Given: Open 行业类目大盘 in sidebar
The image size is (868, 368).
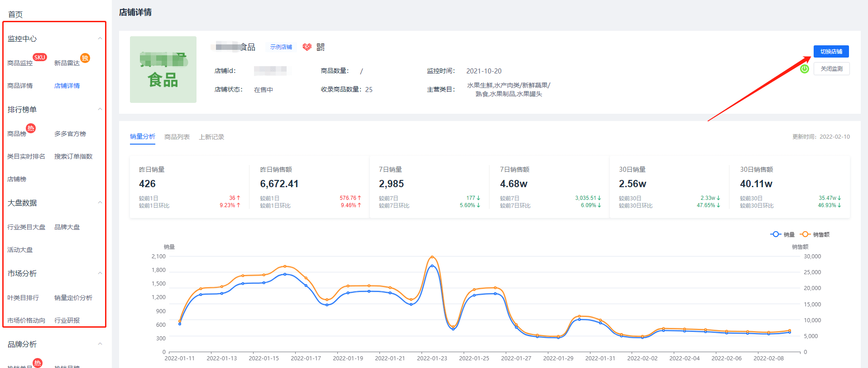Looking at the screenshot, I should [x=26, y=227].
